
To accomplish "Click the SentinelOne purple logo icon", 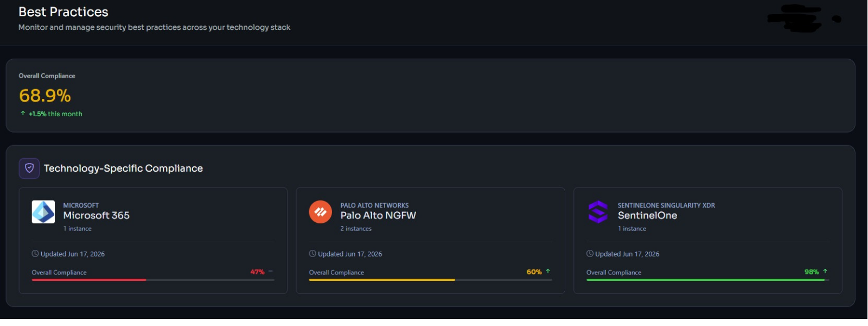I will click(598, 212).
